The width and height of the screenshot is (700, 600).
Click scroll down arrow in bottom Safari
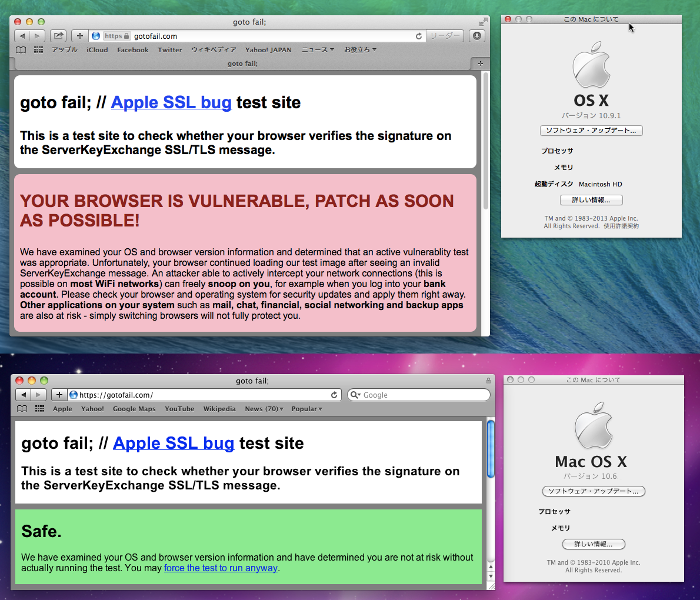(x=491, y=576)
